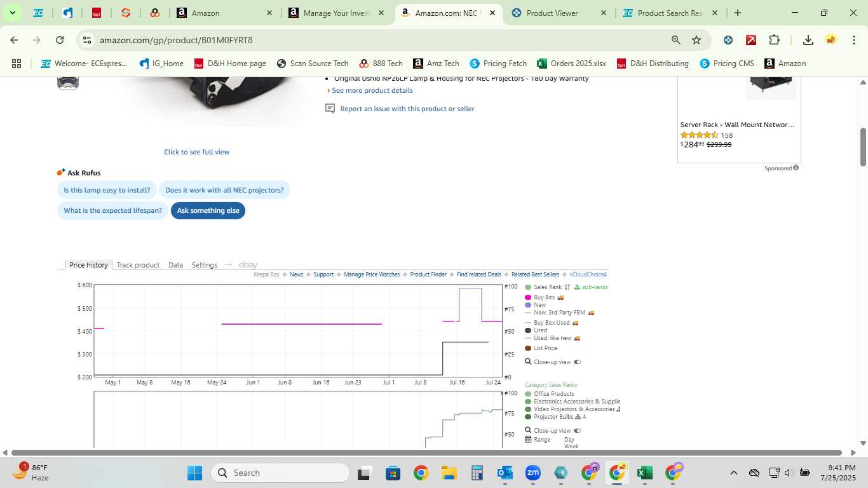Viewport: 868px width, 488px height.
Task: Open the Keepa extension icon in toolbar
Action: [x=728, y=40]
